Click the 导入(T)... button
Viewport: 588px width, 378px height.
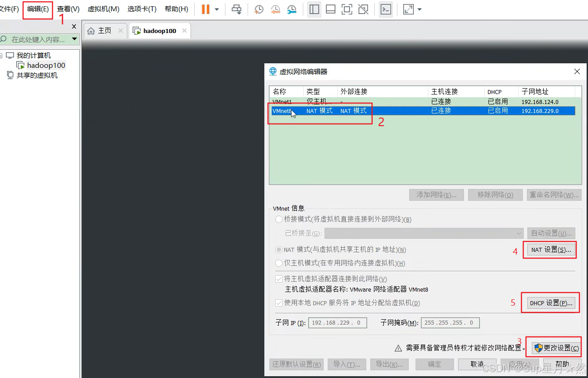click(347, 364)
